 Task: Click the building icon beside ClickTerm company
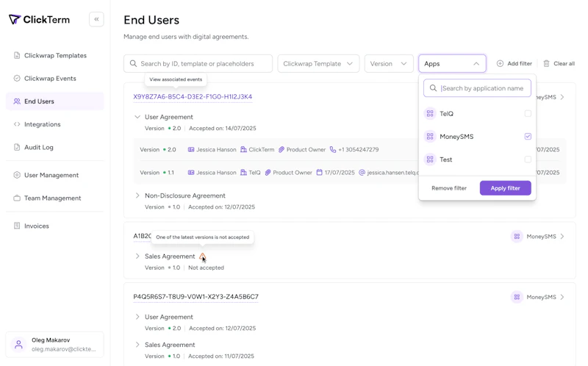[243, 150]
